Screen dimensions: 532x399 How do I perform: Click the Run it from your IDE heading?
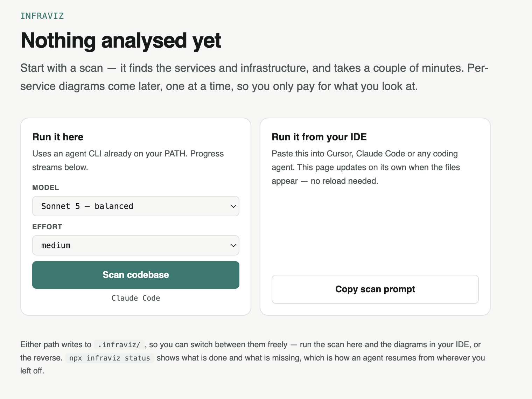319,137
